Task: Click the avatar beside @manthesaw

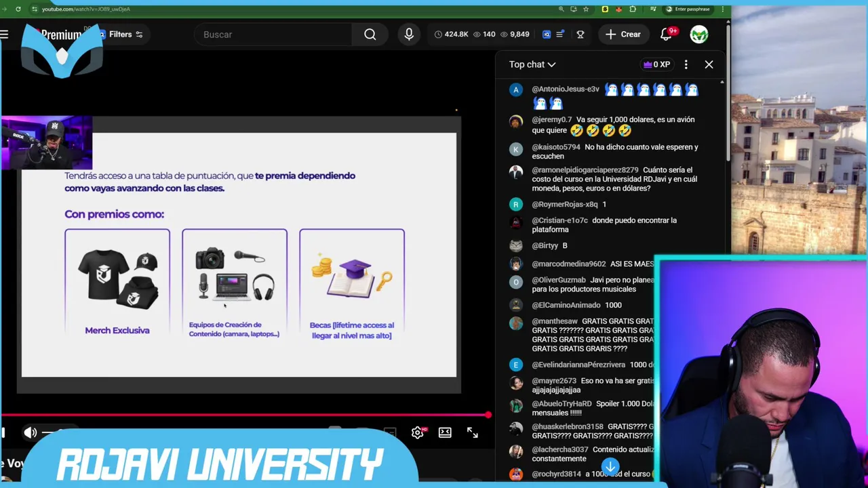Action: pyautogui.click(x=516, y=323)
